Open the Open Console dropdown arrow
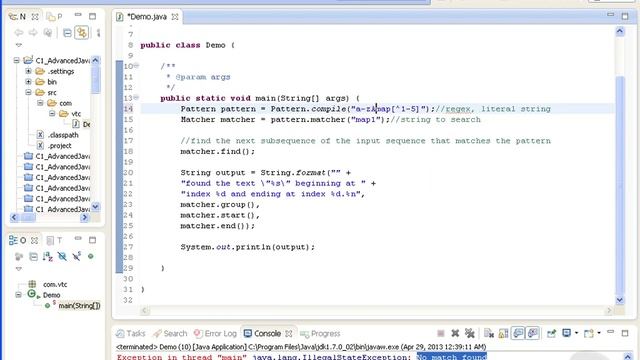Image resolution: width=640 pixels, height=360 pixels. pos(599,333)
